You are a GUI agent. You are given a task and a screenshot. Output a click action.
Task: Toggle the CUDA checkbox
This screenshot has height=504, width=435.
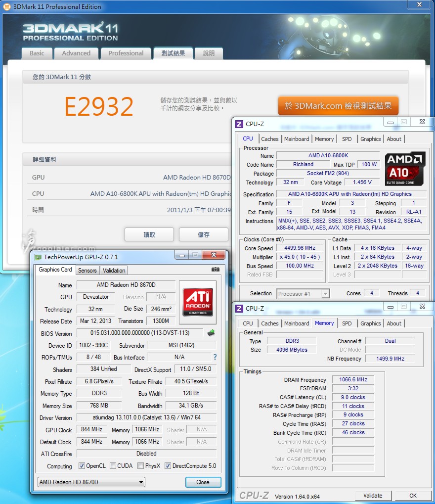coord(113,466)
